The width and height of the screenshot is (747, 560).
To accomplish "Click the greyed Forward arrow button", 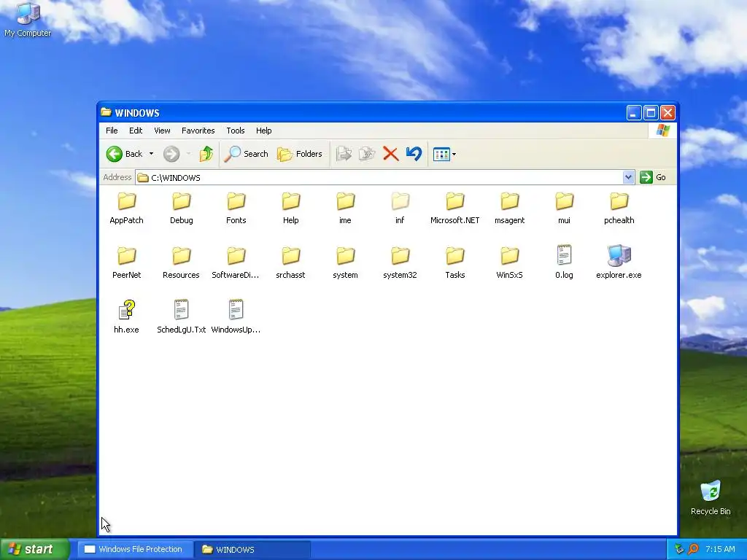I will pos(171,154).
